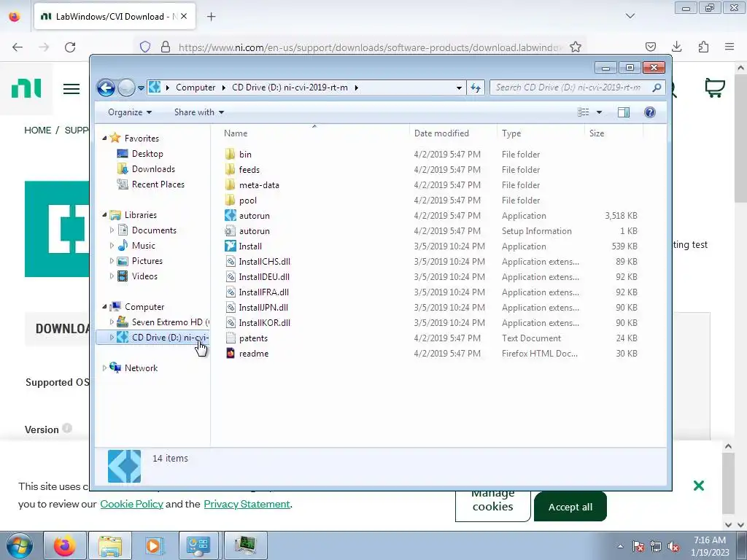Expand the Network tree node
Viewport: 747px width, 560px height.
(x=104, y=368)
